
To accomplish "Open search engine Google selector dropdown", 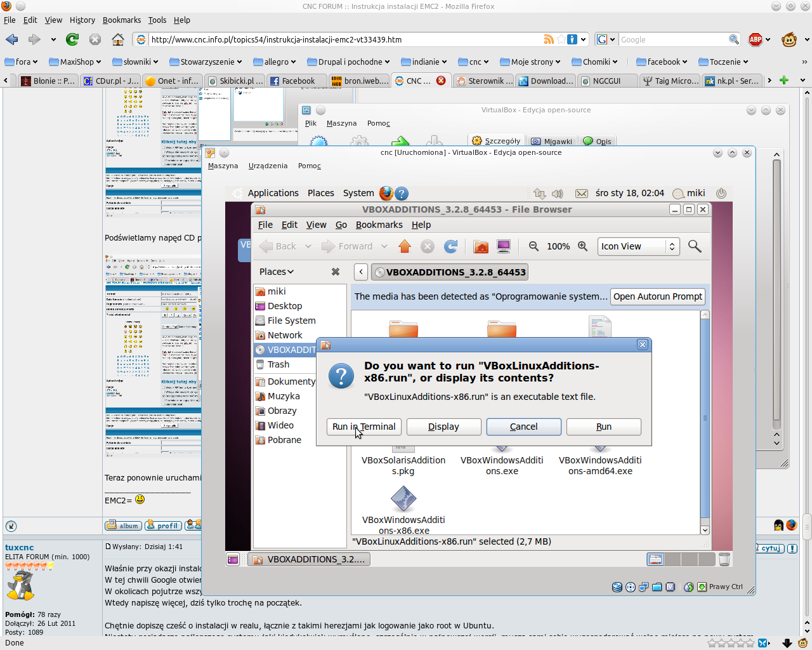I will coord(606,39).
